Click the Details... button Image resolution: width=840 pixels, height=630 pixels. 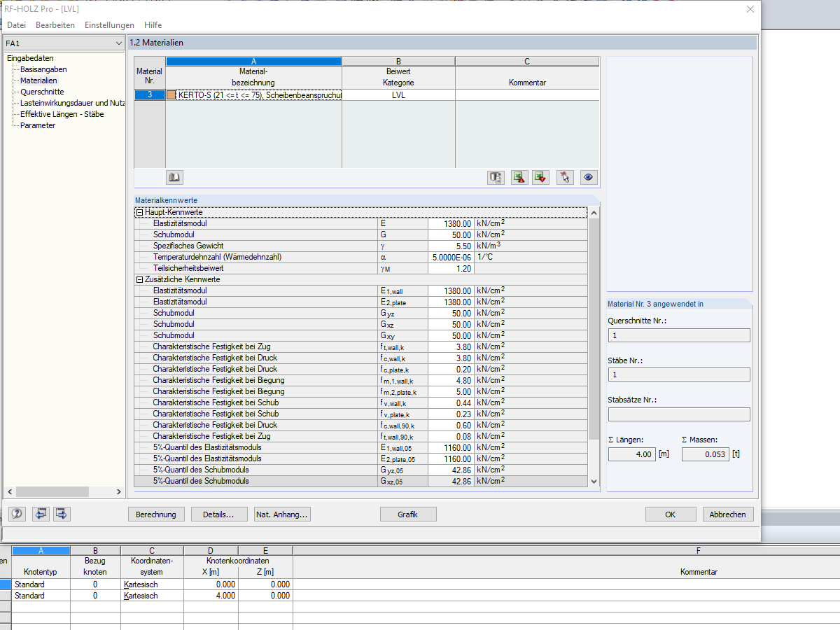click(x=219, y=514)
